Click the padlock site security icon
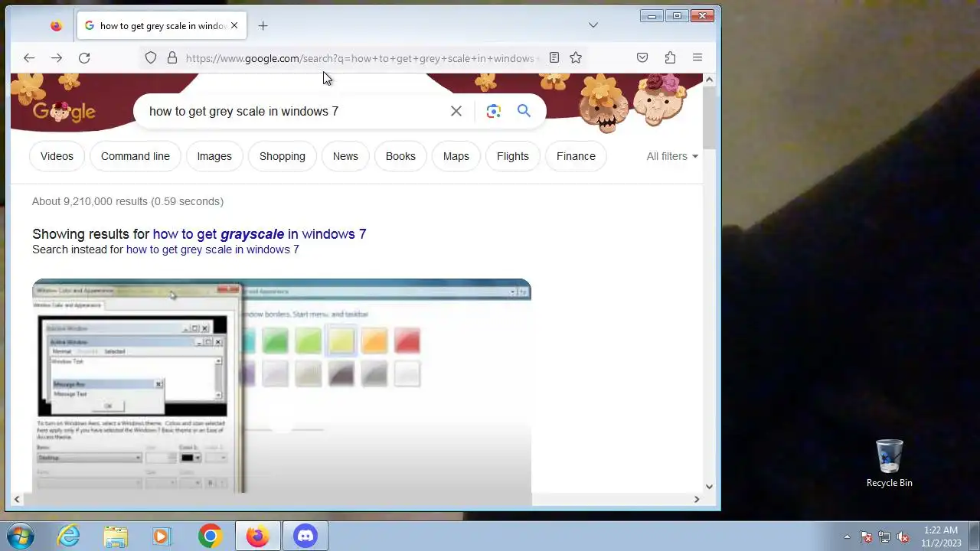The width and height of the screenshot is (980, 551). (x=172, y=57)
